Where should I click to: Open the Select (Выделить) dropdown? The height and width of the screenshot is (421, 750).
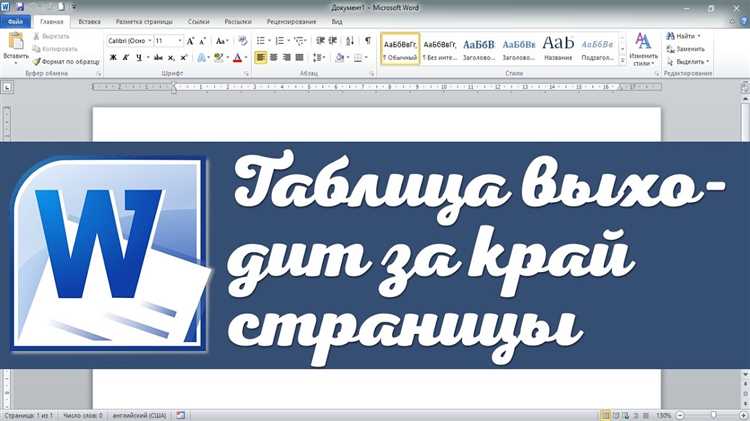pyautogui.click(x=688, y=62)
